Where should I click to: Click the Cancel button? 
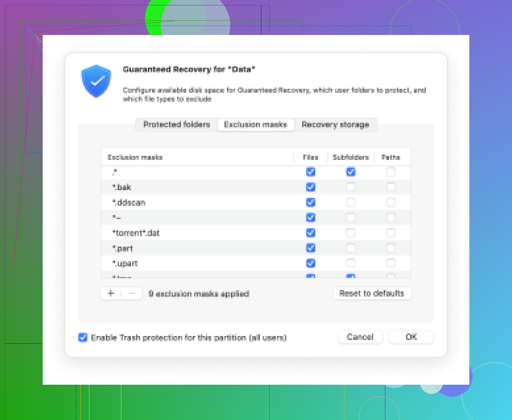coord(360,337)
